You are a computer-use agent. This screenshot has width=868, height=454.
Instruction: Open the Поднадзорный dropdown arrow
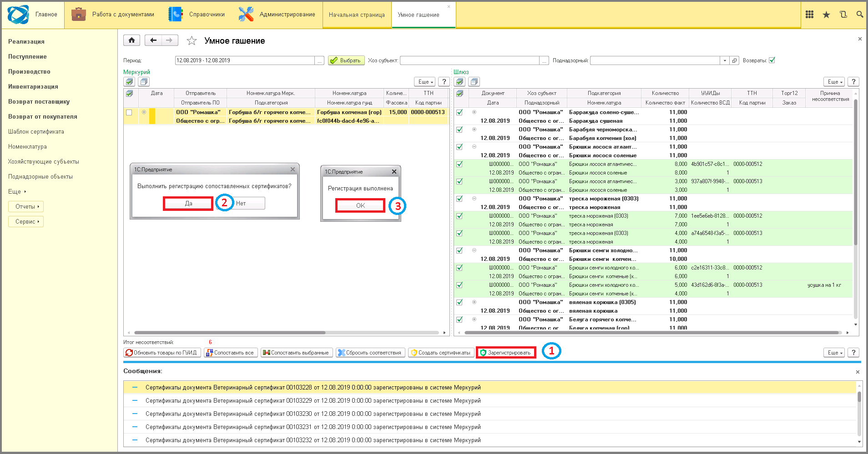[725, 60]
